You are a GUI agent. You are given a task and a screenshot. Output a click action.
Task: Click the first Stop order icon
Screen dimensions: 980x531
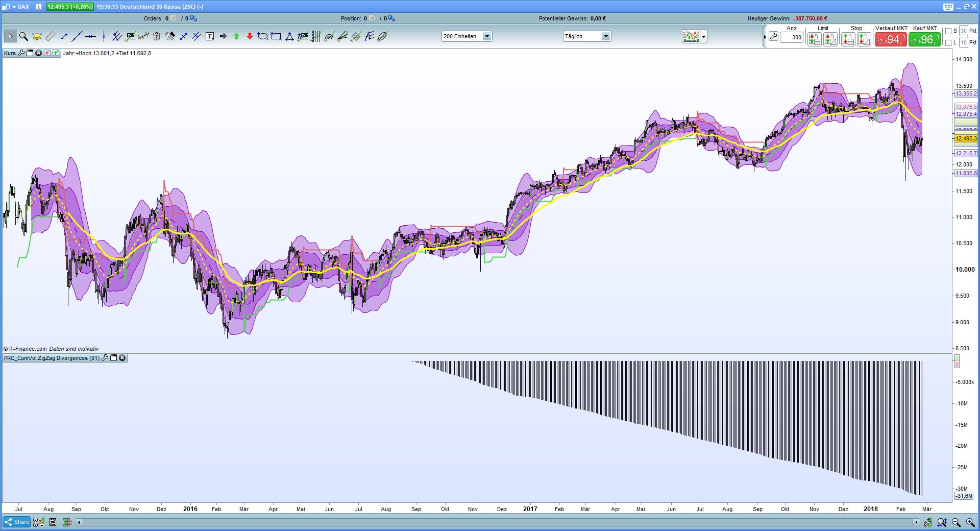848,39
